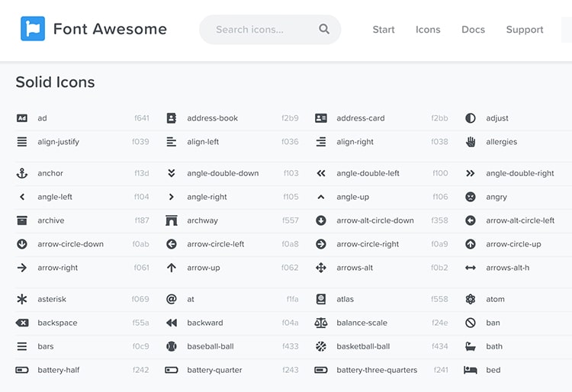Select the atom icon

click(471, 299)
